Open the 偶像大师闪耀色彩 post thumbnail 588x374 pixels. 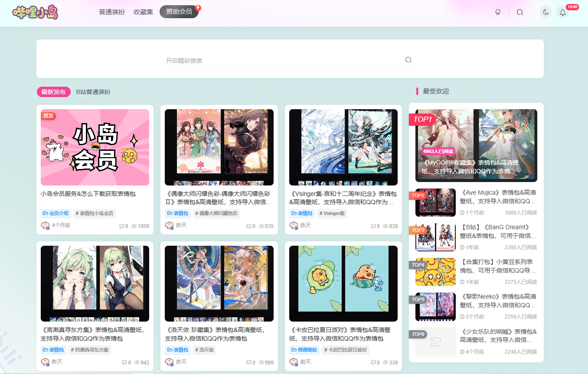pyautogui.click(x=219, y=147)
